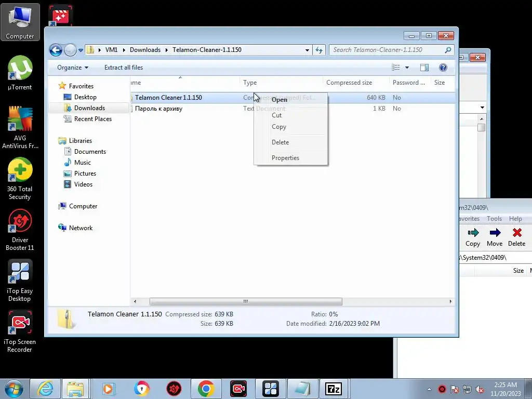Open dropdown arrow in background window
The height and width of the screenshot is (399, 532).
[482, 108]
